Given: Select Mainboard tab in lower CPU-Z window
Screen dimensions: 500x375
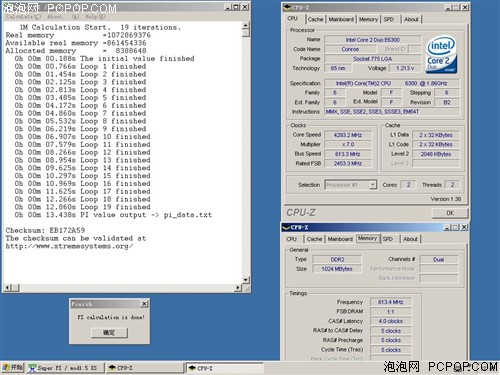Looking at the screenshot, I should click(x=340, y=239).
